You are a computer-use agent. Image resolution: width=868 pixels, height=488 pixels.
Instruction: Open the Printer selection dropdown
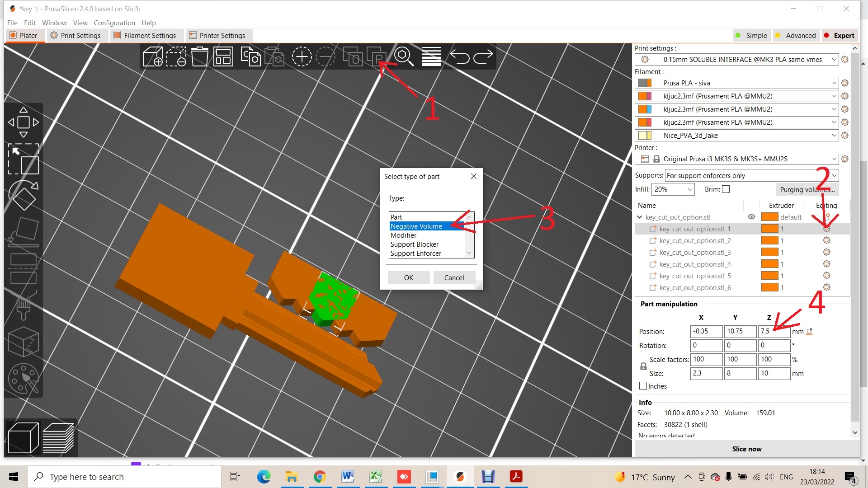click(x=736, y=159)
